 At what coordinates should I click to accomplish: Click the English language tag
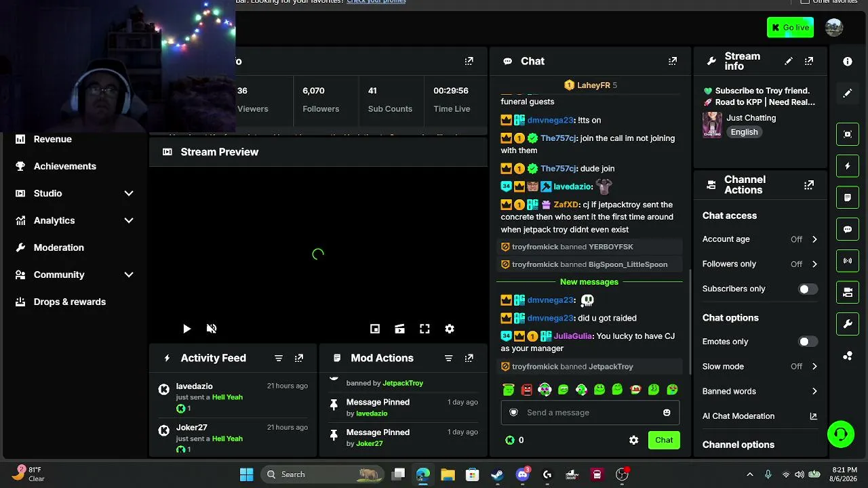coord(744,132)
